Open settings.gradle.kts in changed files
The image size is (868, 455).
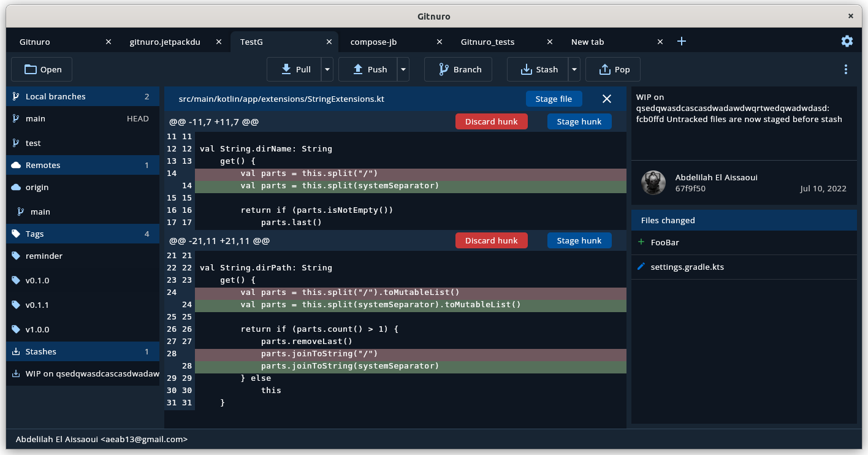point(744,267)
